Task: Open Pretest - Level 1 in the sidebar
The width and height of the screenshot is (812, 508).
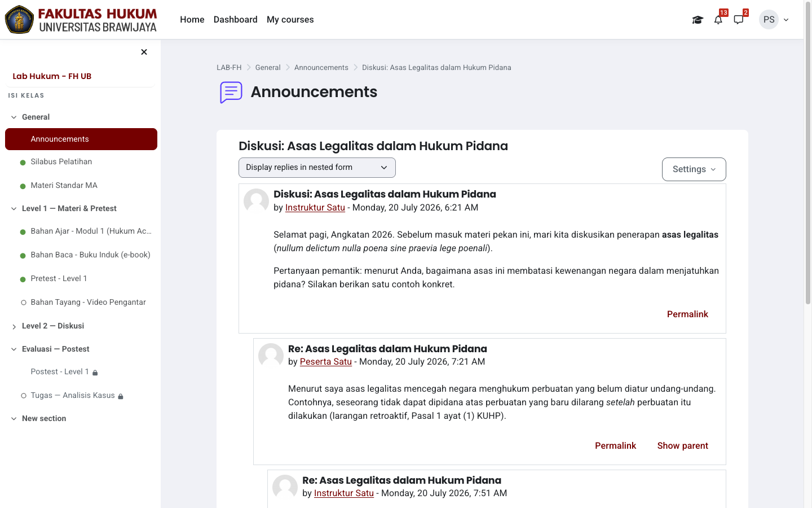Action: click(x=59, y=278)
